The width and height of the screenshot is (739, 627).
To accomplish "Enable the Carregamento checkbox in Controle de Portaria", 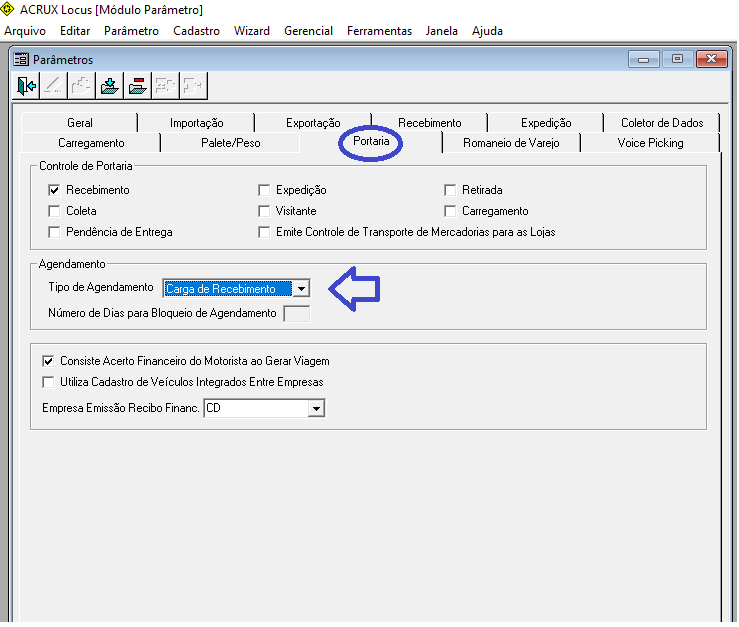I will 450,211.
